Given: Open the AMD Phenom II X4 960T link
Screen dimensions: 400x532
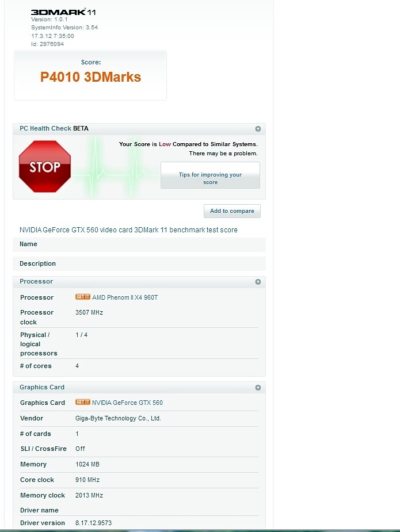Looking at the screenshot, I should 125,297.
